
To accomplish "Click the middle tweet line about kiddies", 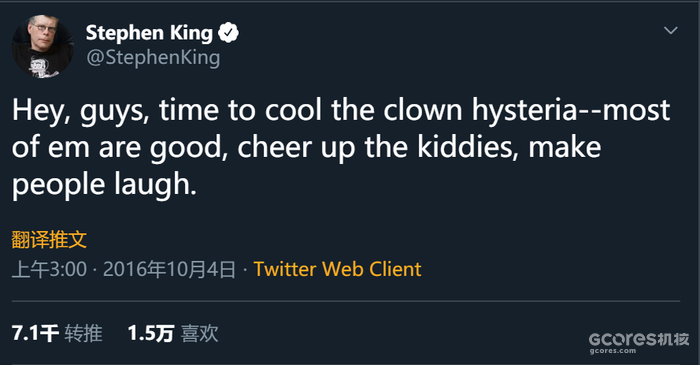I will click(x=306, y=148).
